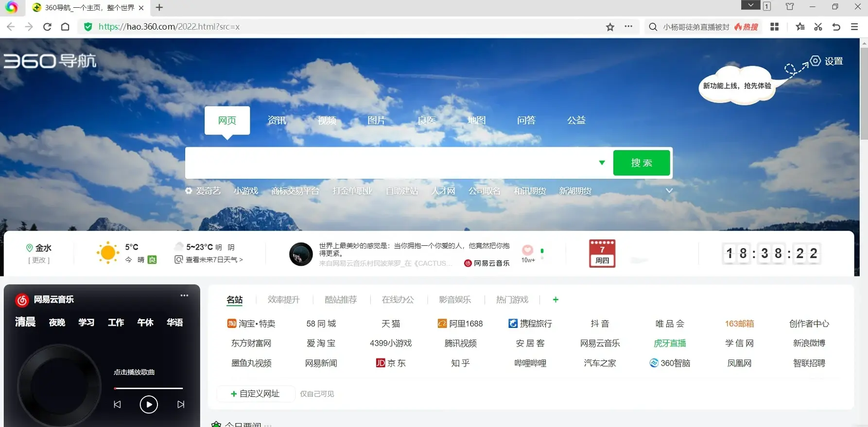The width and height of the screenshot is (868, 427).
Task: Open 京东 site link
Action: coord(391,363)
